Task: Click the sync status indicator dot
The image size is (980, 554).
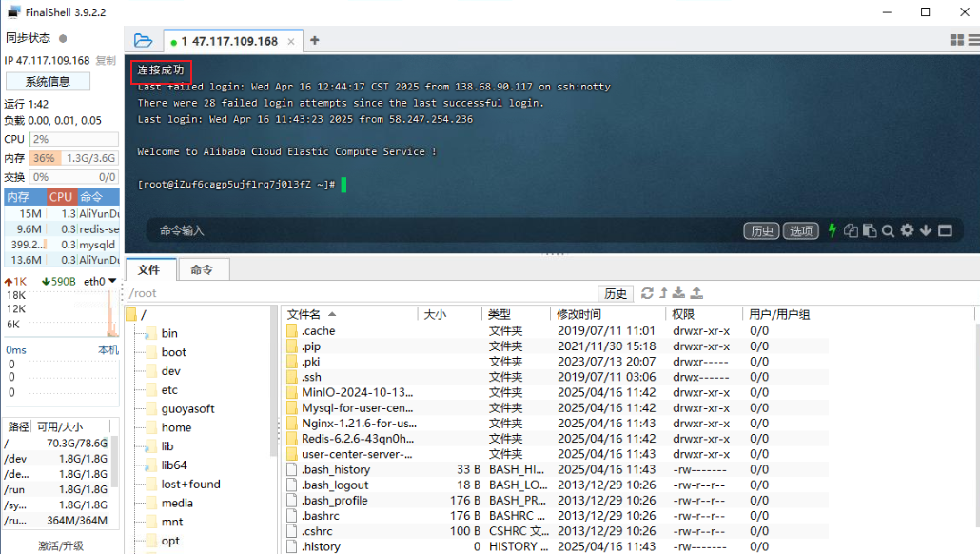Action: (x=63, y=38)
